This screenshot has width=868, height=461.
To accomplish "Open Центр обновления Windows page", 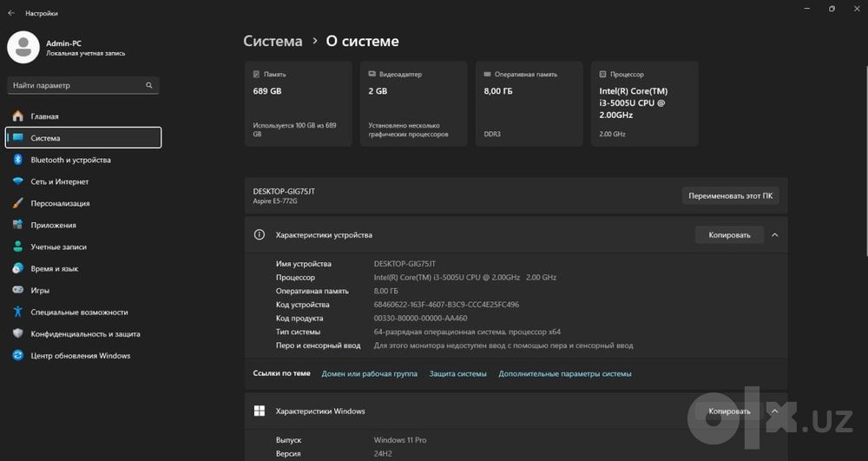I will coord(83,355).
